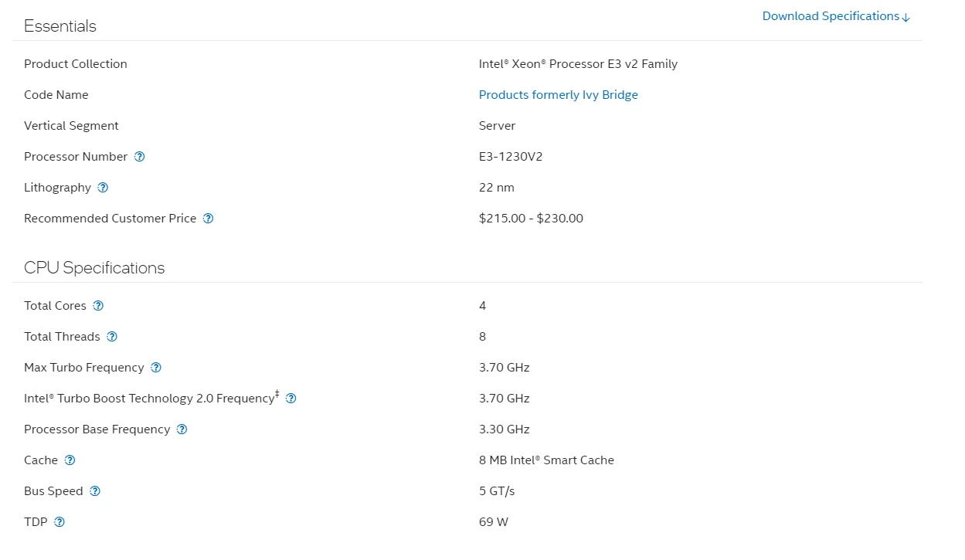The image size is (965, 560).
Task: Click help icon beside Lithography
Action: point(103,188)
